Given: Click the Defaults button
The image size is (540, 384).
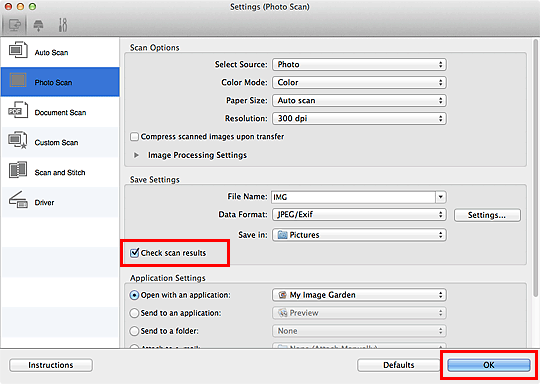Looking at the screenshot, I should tap(398, 365).
